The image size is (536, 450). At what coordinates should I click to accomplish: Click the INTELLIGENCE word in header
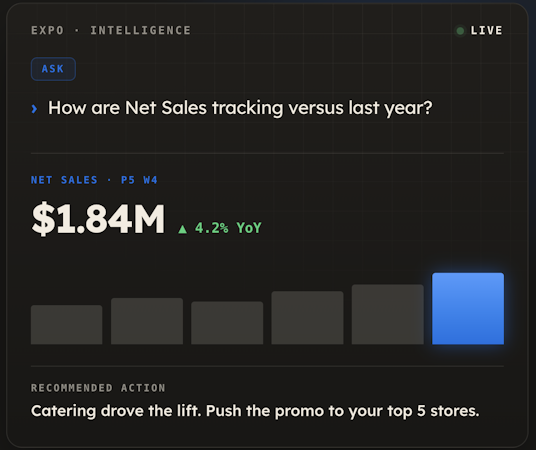(140, 30)
